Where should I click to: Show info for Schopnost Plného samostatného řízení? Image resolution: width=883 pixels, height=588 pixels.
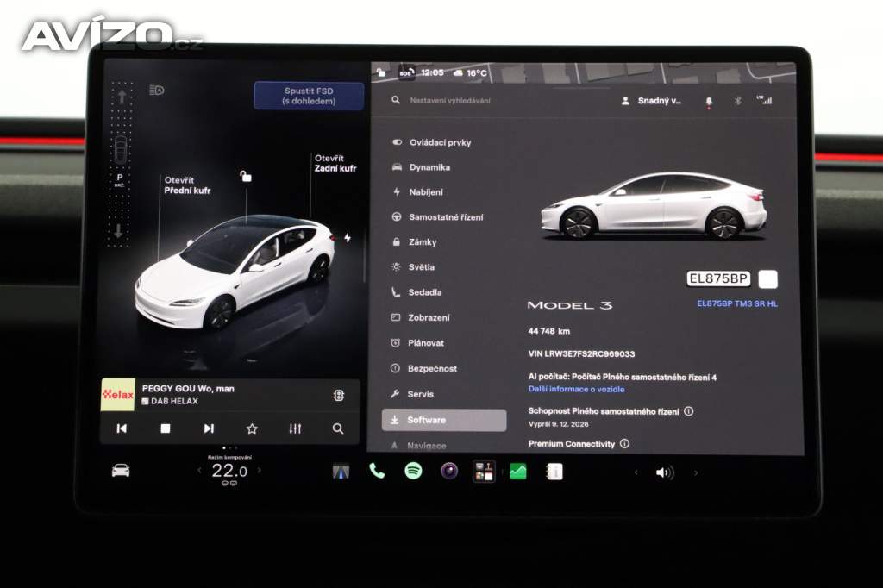coord(689,411)
